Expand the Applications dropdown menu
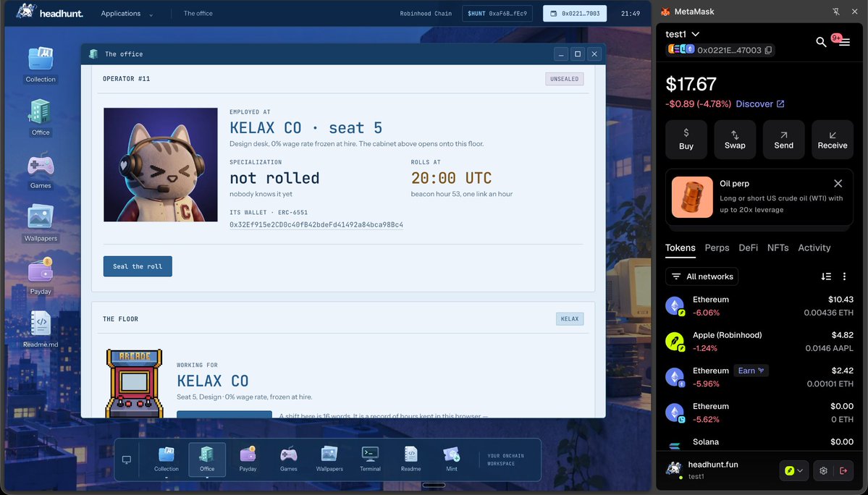The width and height of the screenshot is (868, 495). 127,13
